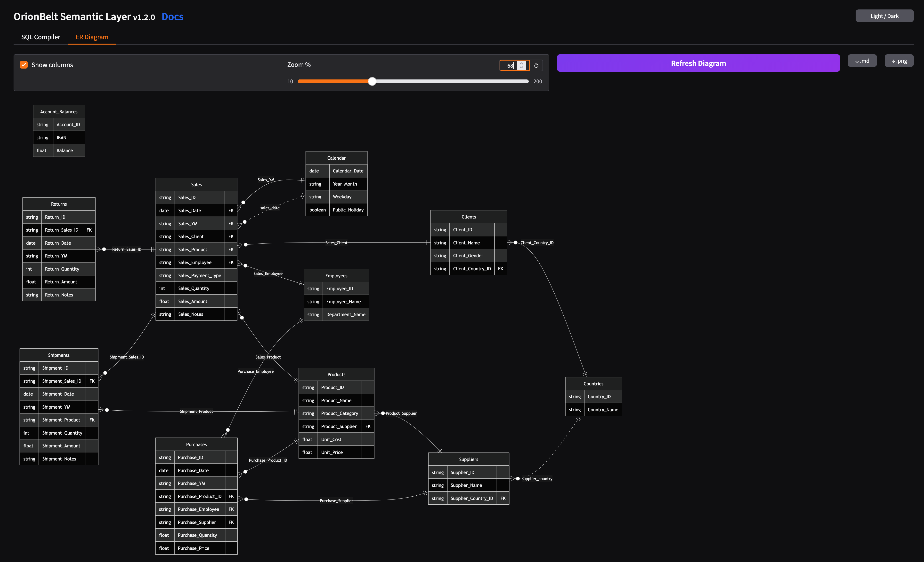The width and height of the screenshot is (924, 562).
Task: Download diagram as .md file
Action: pos(862,60)
